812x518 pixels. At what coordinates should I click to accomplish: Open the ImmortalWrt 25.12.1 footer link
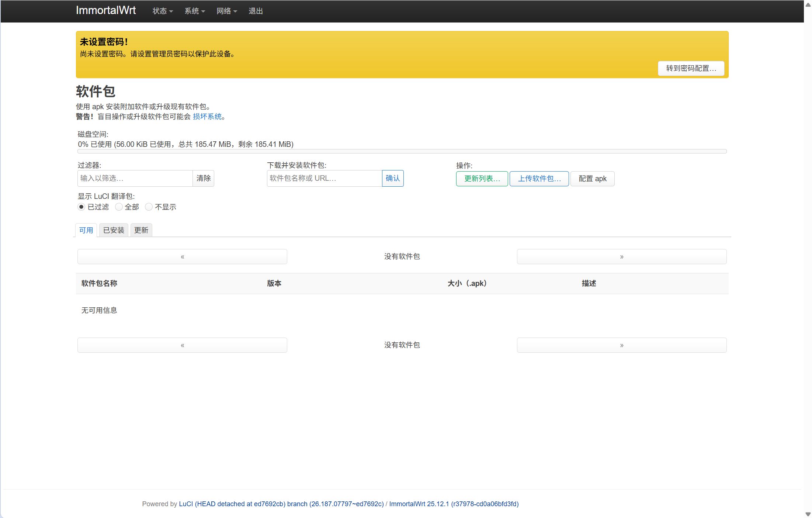coord(454,504)
